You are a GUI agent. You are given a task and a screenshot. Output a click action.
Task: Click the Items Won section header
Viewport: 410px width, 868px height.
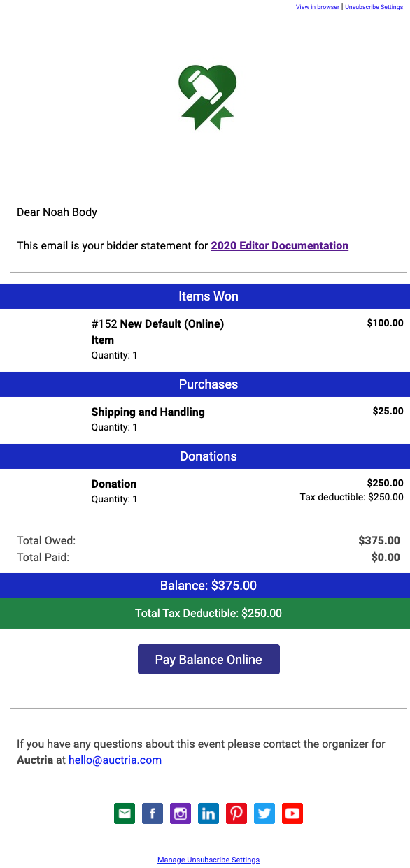(x=205, y=296)
